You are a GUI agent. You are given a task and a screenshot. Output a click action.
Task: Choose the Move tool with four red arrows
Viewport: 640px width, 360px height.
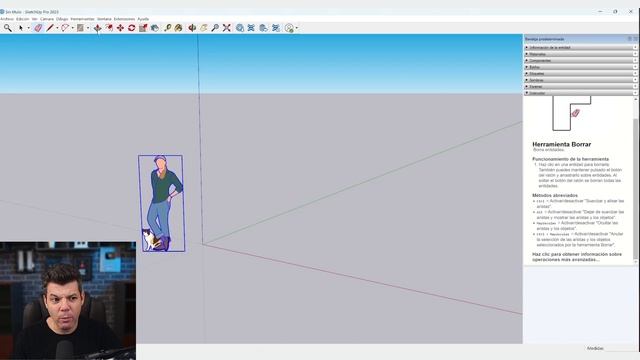[120, 28]
